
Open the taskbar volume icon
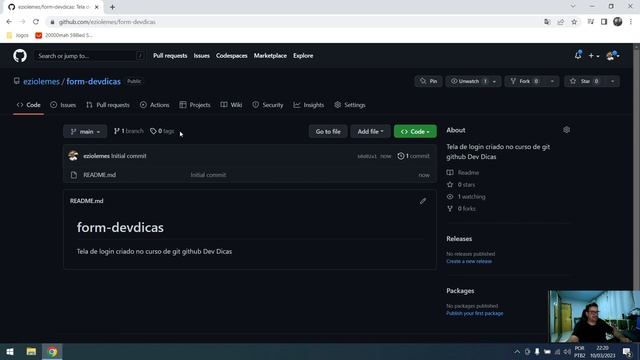tap(567, 351)
